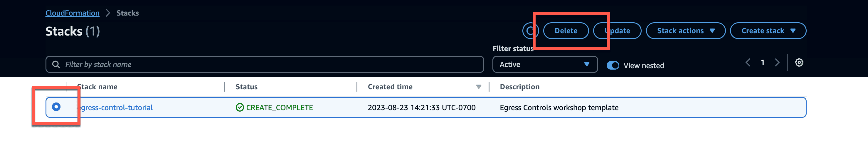Open table preferences gear icon
This screenshot has height=148, width=868.
tap(799, 62)
